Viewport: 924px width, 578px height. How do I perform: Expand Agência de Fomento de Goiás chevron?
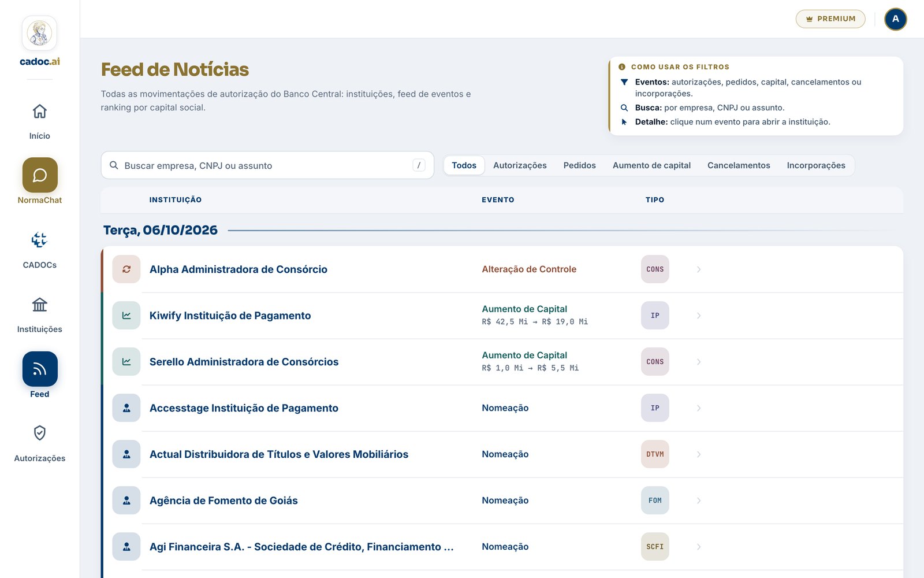pos(699,501)
